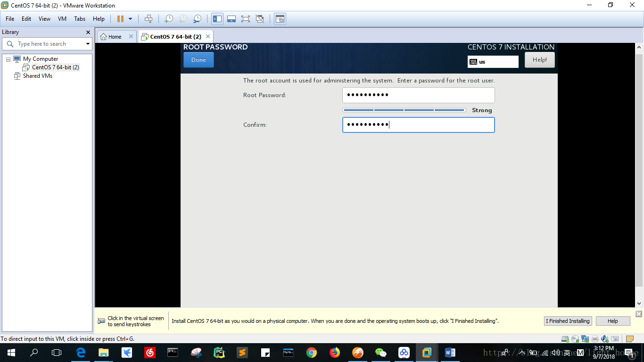This screenshot has height=362, width=644.
Task: Open Google Chrome from taskbar
Action: point(312,353)
